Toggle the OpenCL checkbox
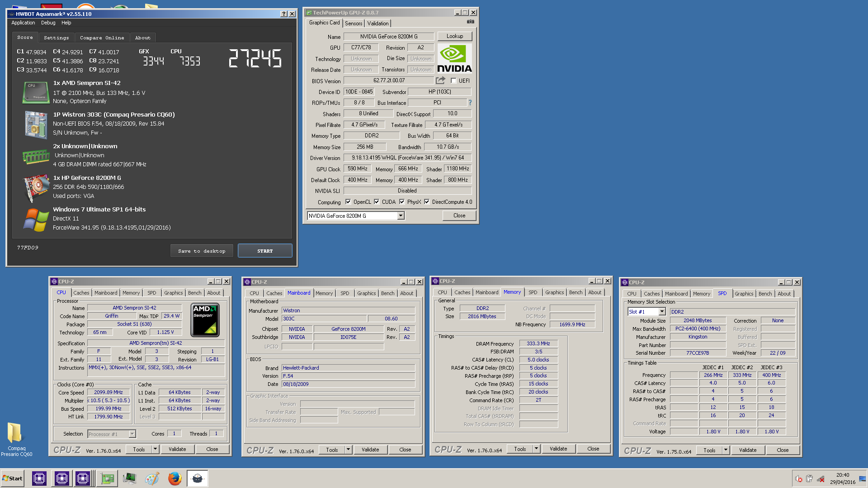868x488 pixels. click(x=348, y=202)
